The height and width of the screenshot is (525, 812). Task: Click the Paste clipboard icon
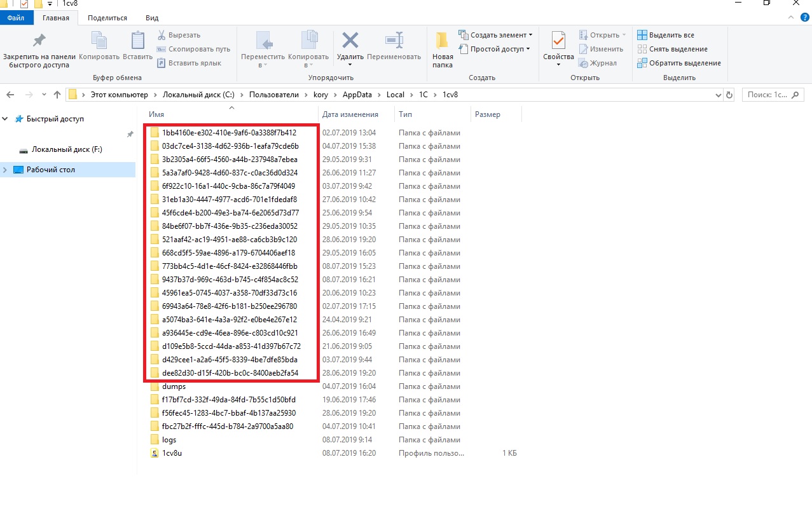(137, 41)
